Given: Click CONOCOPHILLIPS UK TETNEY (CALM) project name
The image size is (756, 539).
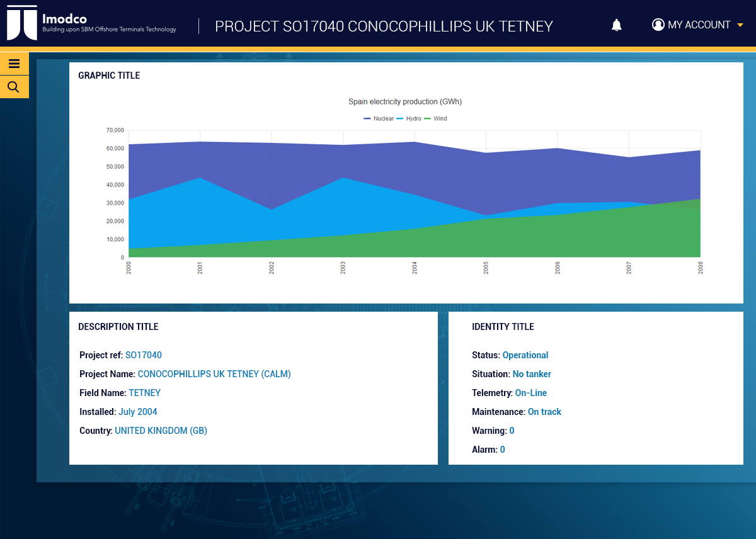Looking at the screenshot, I should pos(214,374).
